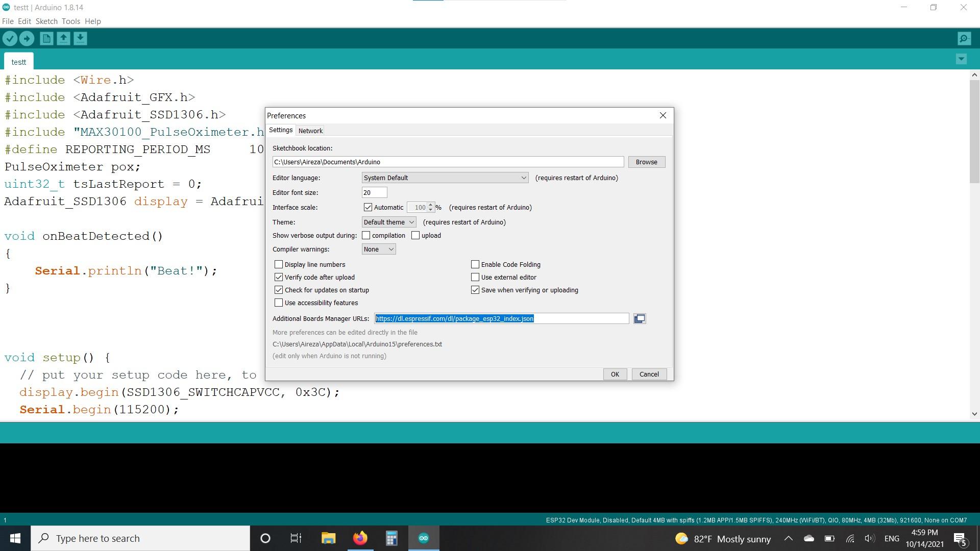Click the OK button to save preferences

click(615, 374)
